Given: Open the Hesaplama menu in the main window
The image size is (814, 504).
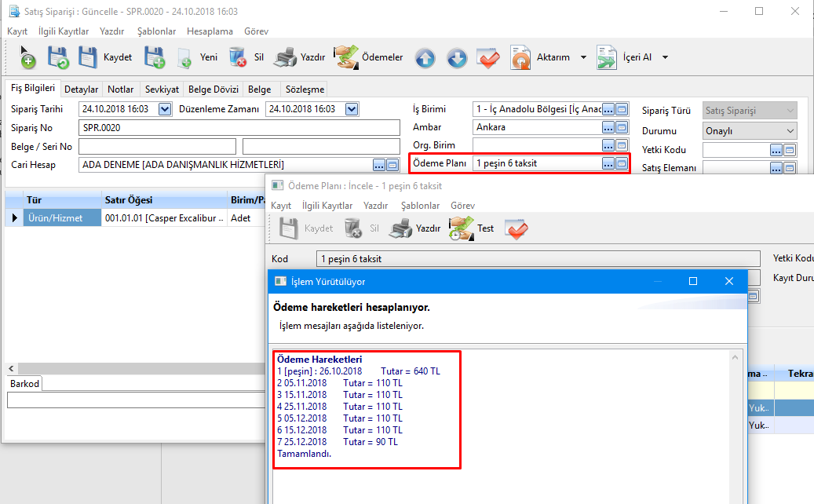Looking at the screenshot, I should pyautogui.click(x=210, y=31).
